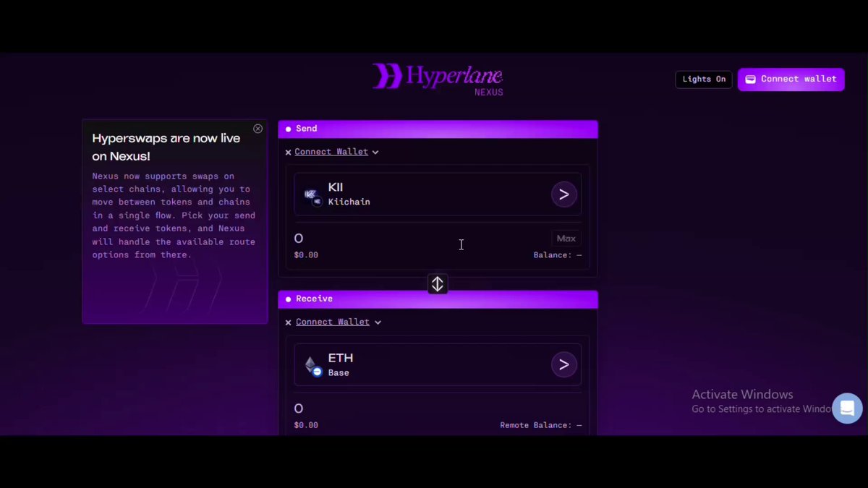The width and height of the screenshot is (868, 488).
Task: Expand the Receive wallet dropdown chevron
Action: [378, 322]
